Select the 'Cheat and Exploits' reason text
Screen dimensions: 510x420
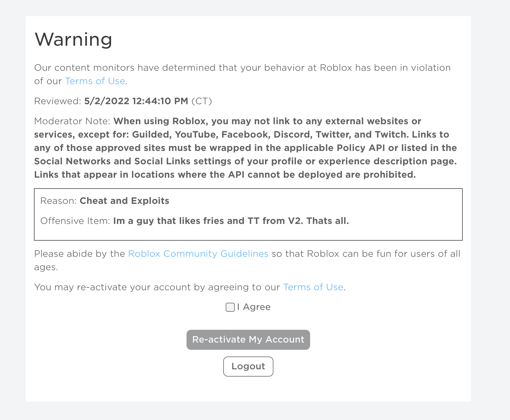click(x=124, y=201)
